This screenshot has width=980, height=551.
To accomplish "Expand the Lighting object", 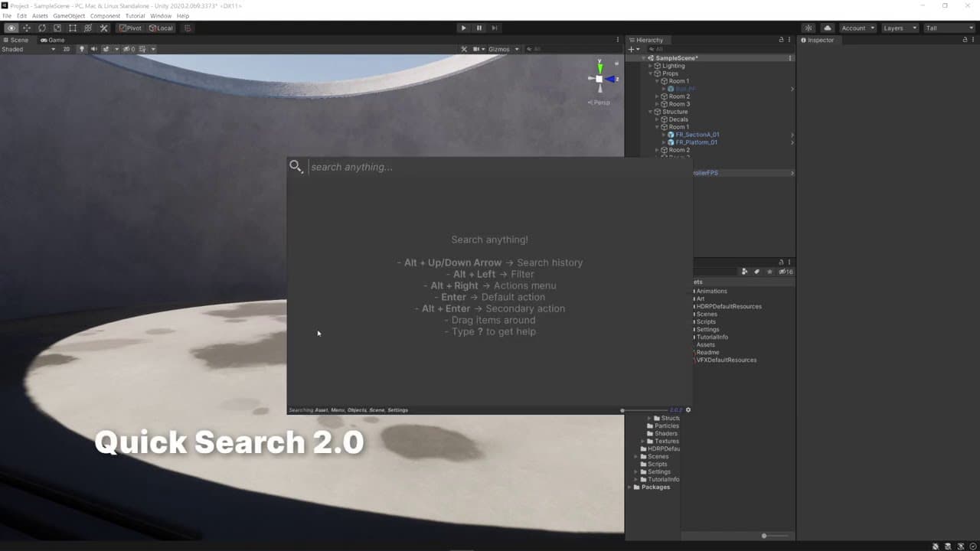I will click(x=651, y=66).
